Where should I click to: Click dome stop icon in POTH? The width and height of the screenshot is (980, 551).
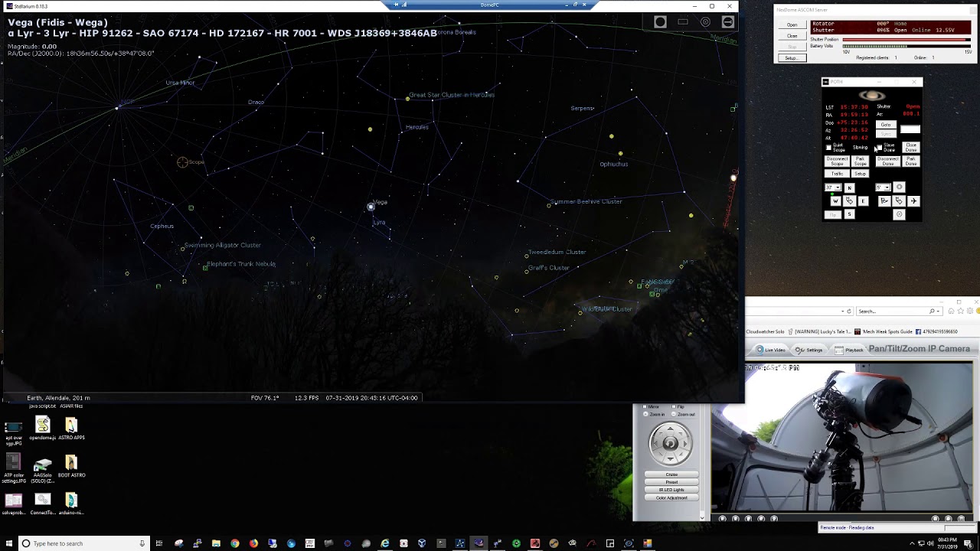[900, 201]
